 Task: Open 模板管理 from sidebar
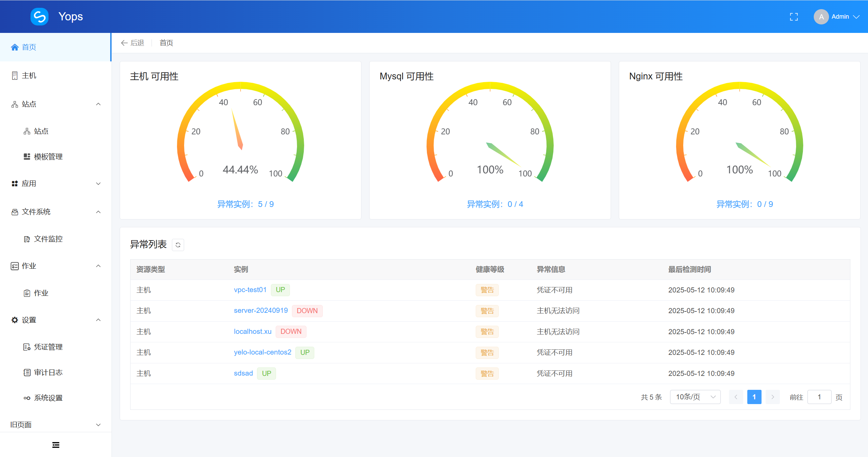click(x=48, y=157)
